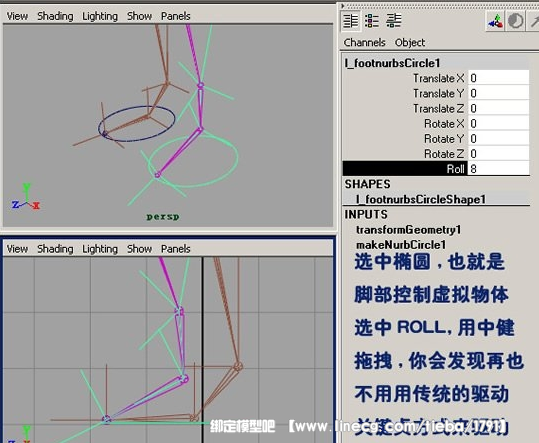Select the Rotate Z attribute label
This screenshot has width=539, height=443.
click(444, 154)
